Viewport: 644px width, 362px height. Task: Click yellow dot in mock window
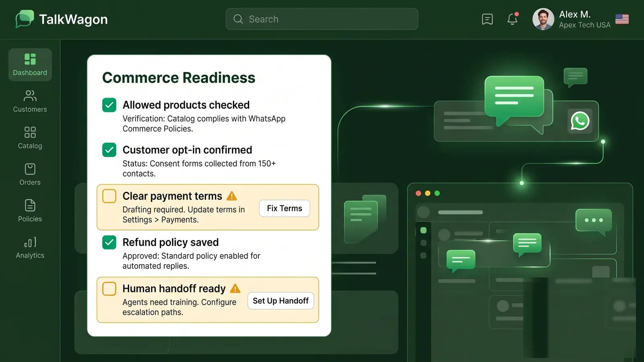click(427, 193)
